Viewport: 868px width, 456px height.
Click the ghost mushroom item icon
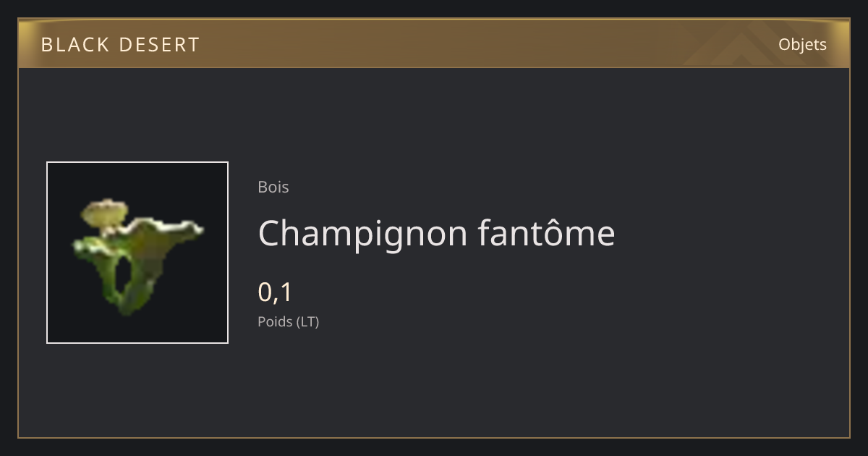coord(137,253)
